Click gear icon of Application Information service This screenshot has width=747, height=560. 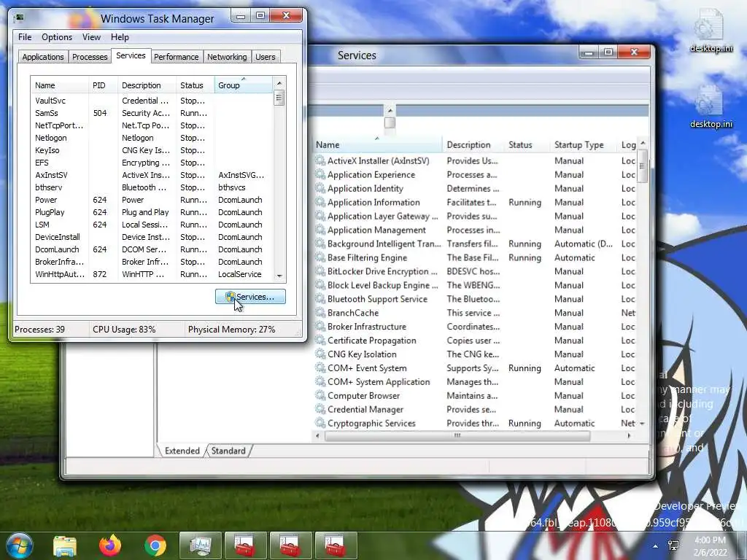320,203
